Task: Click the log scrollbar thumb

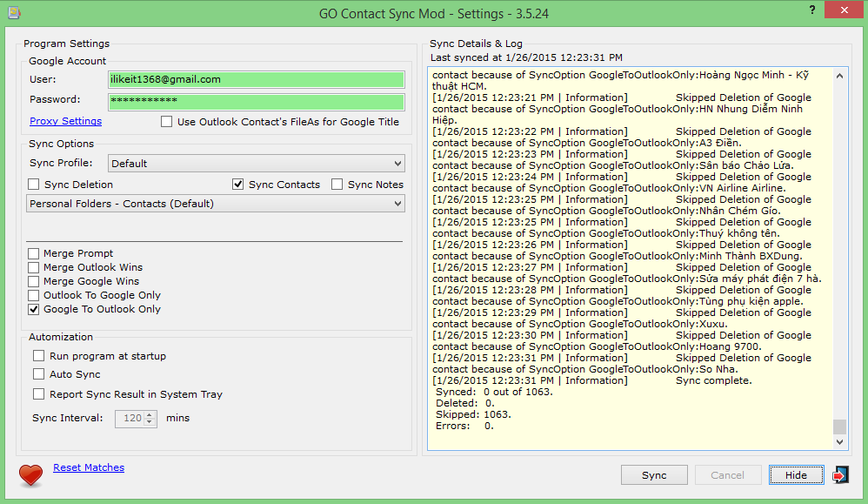Action: pyautogui.click(x=840, y=427)
